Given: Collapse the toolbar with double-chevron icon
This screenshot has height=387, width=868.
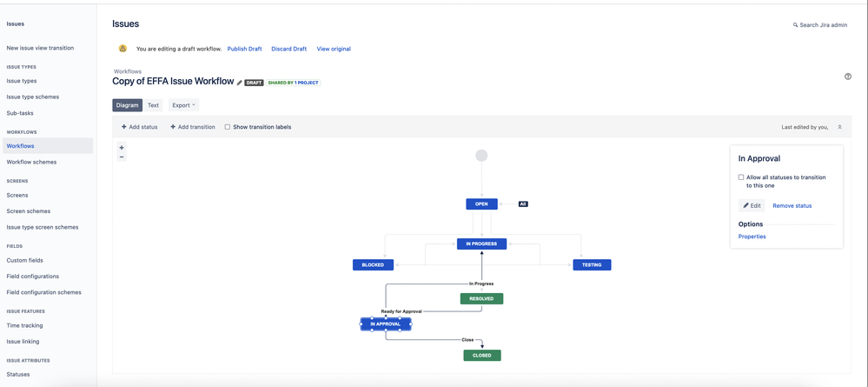Looking at the screenshot, I should (x=840, y=127).
